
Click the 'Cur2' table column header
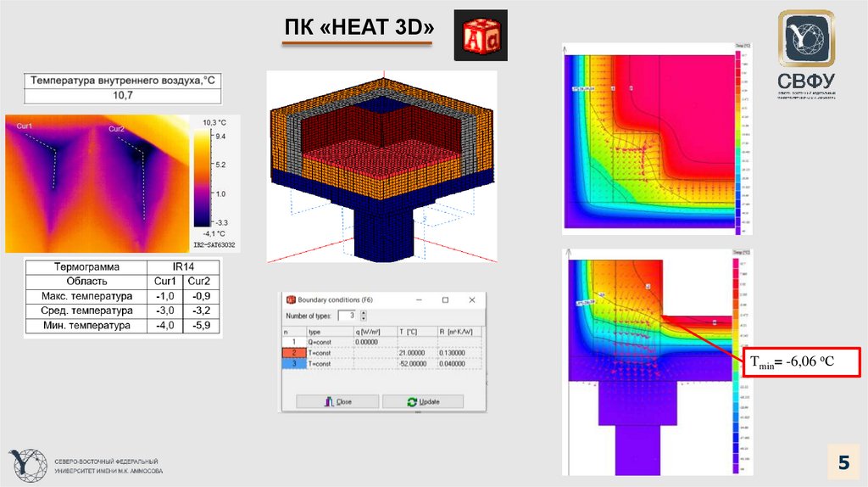pyautogui.click(x=202, y=281)
